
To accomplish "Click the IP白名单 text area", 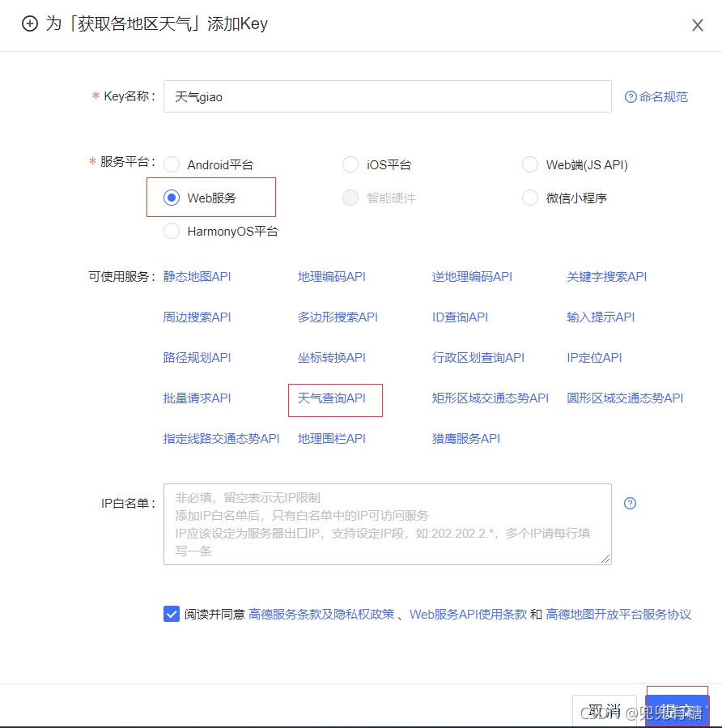I will 388,524.
